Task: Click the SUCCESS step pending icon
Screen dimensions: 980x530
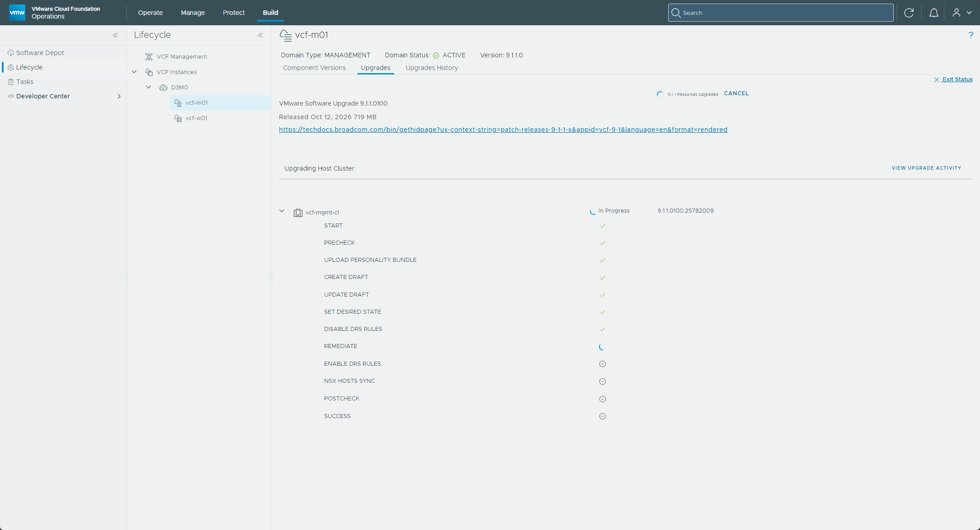Action: (602, 416)
